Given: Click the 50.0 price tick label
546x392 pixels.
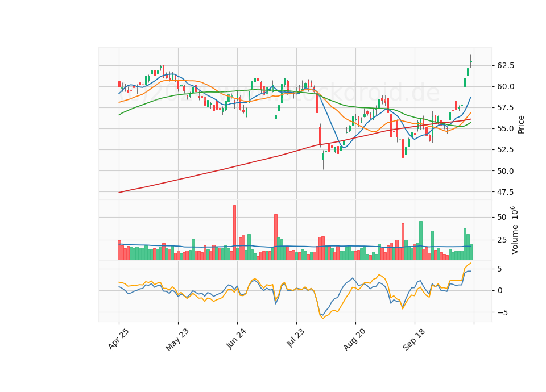Looking at the screenshot, I should coord(506,171).
